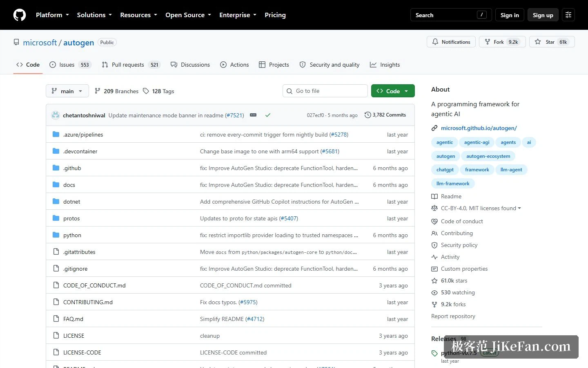Screen dimensions: 588x368
Task: Switch to the Issues tab
Action: [70, 65]
